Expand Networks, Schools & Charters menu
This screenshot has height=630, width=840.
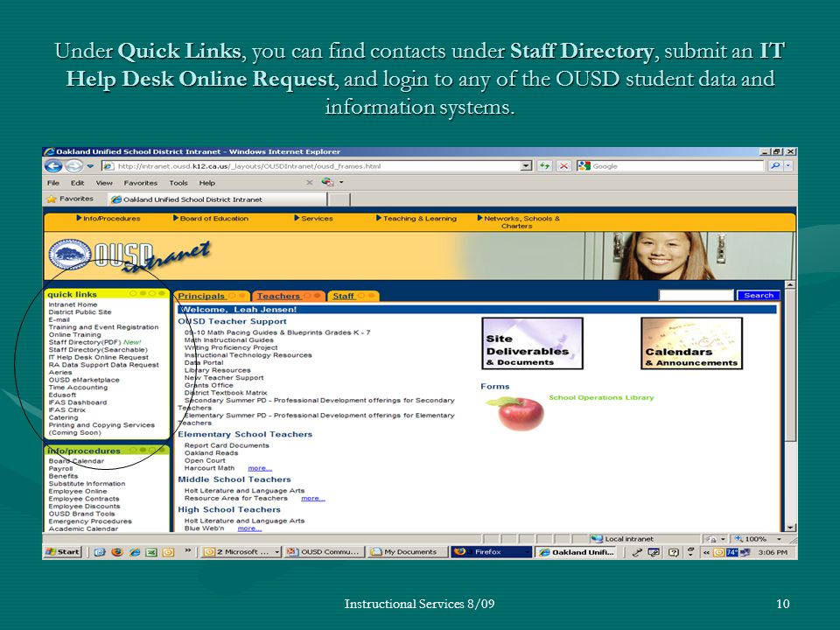coord(518,222)
